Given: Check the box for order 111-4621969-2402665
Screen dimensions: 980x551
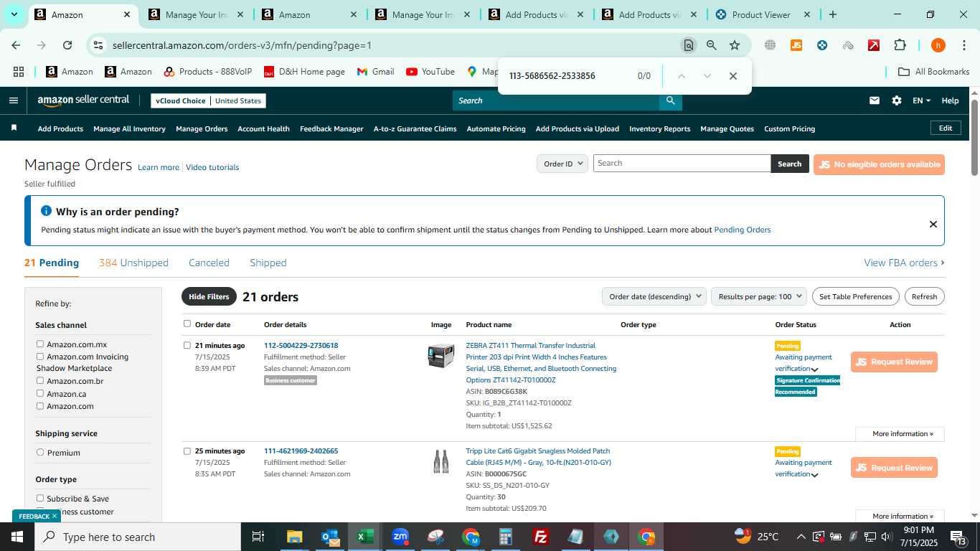Looking at the screenshot, I should (x=187, y=451).
